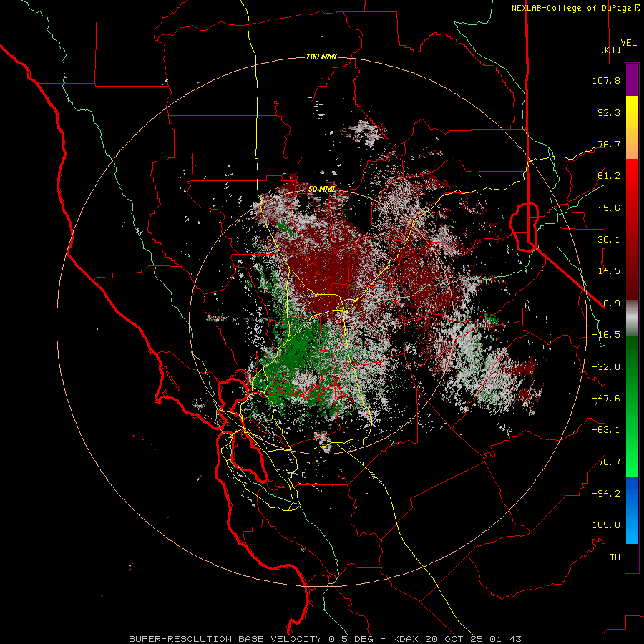Viewport: 644px width, 644px height.
Task: Click the 61.2 velocity scale value
Action: coord(609,176)
